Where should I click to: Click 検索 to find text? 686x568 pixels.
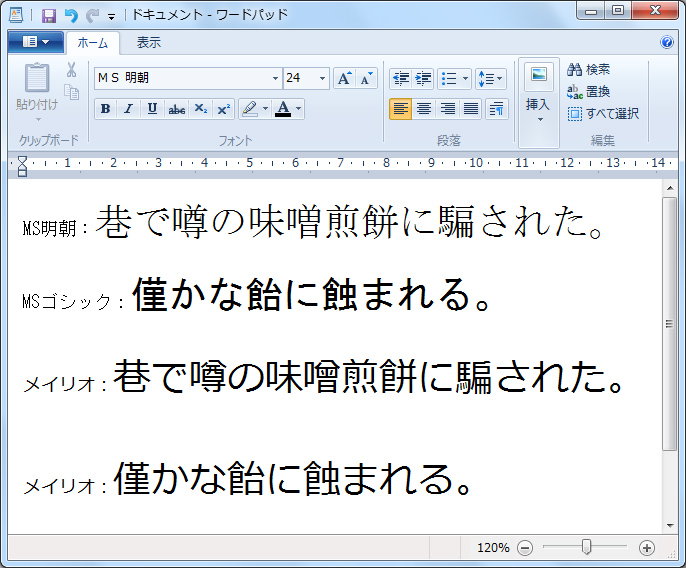point(588,69)
